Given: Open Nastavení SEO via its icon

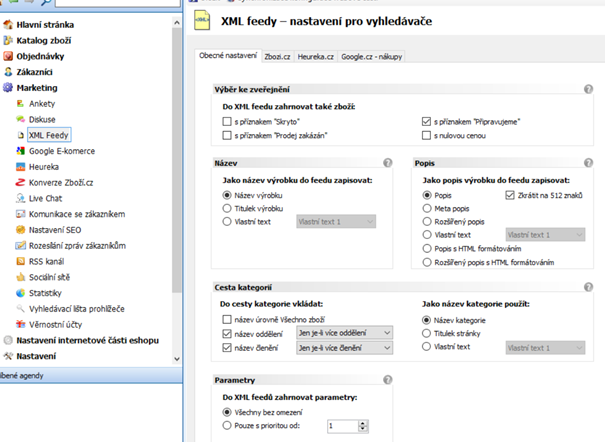Looking at the screenshot, I should (x=20, y=230).
